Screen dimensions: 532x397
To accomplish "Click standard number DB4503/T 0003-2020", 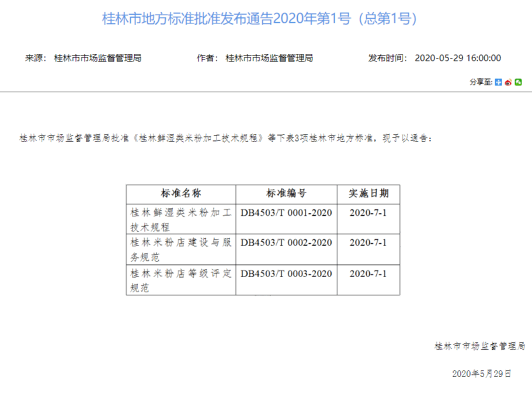I will [286, 274].
